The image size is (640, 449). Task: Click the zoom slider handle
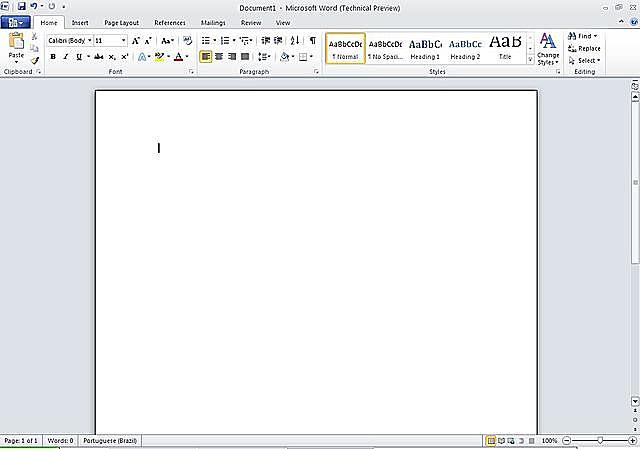pos(600,440)
